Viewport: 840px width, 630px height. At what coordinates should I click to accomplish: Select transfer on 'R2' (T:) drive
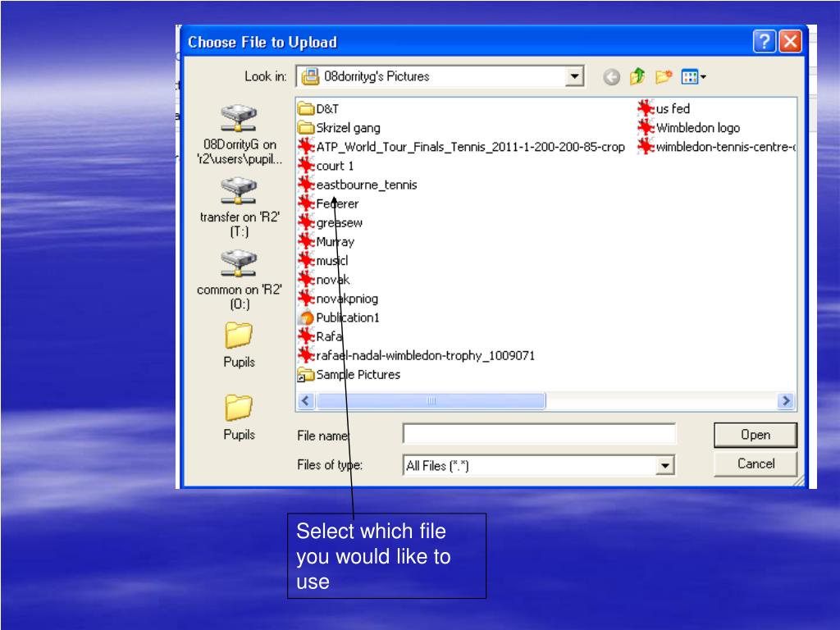[x=239, y=208]
